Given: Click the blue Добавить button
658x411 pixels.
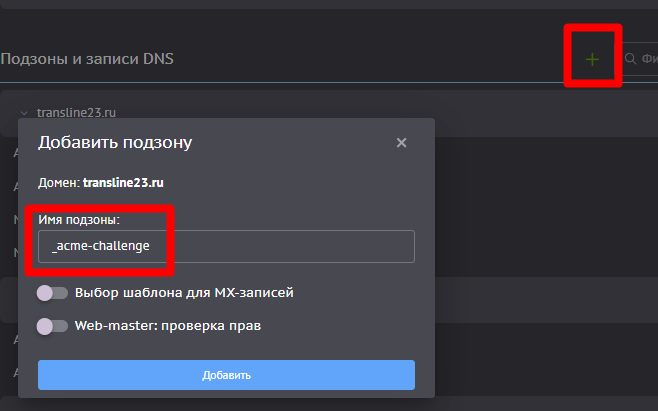Looking at the screenshot, I should point(226,374).
